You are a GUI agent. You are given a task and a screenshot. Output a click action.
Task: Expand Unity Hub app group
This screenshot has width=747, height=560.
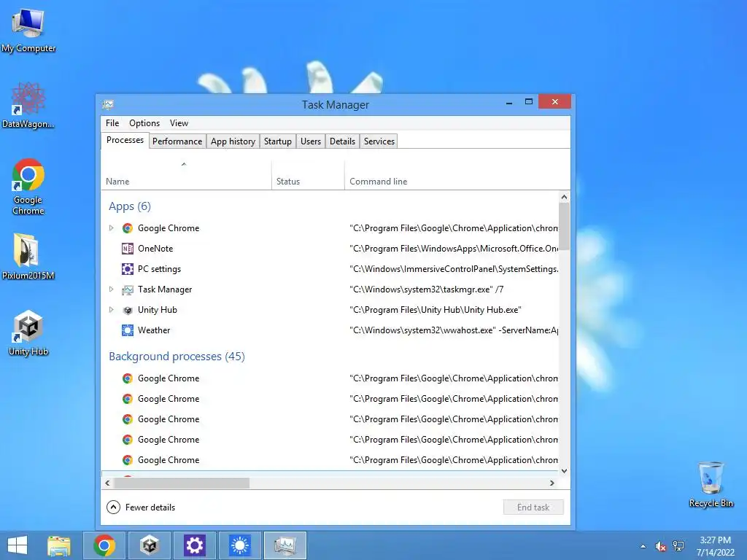coord(111,309)
